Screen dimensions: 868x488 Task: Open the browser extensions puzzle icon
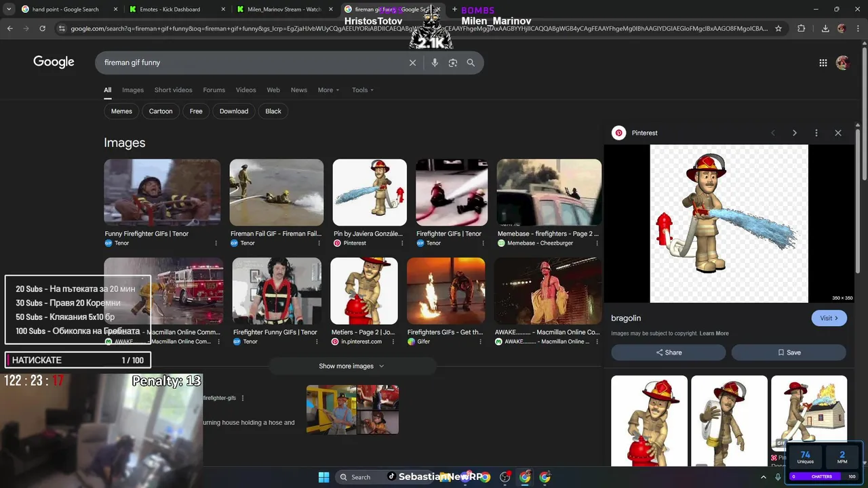[x=802, y=28]
